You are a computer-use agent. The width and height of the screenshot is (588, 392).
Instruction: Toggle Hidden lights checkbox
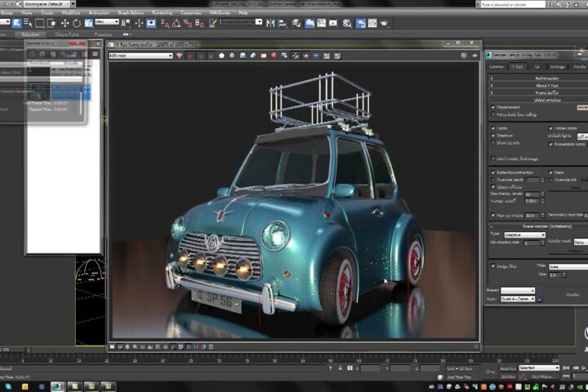click(551, 128)
